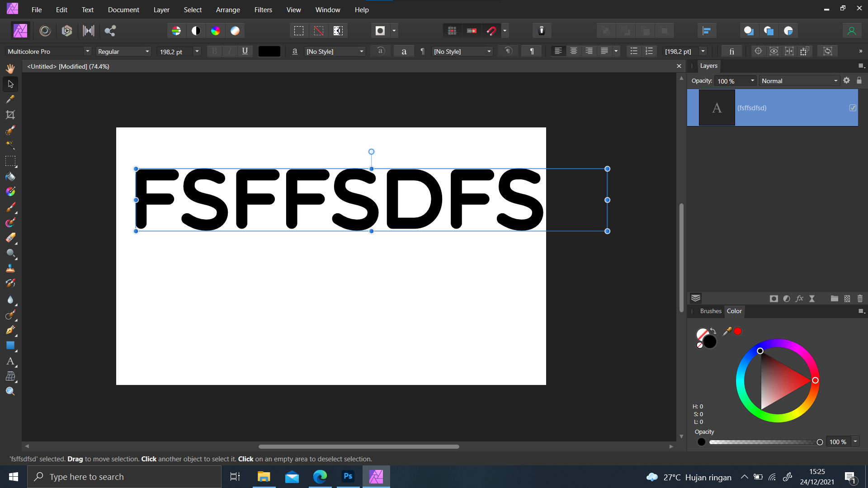Close the Untitled document tab
The width and height of the screenshot is (868, 488).
click(679, 66)
